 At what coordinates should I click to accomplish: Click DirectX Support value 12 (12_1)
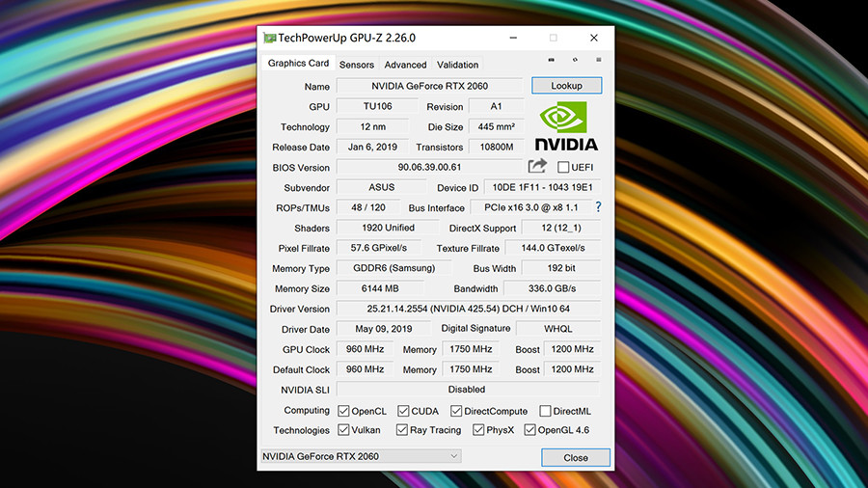[561, 228]
